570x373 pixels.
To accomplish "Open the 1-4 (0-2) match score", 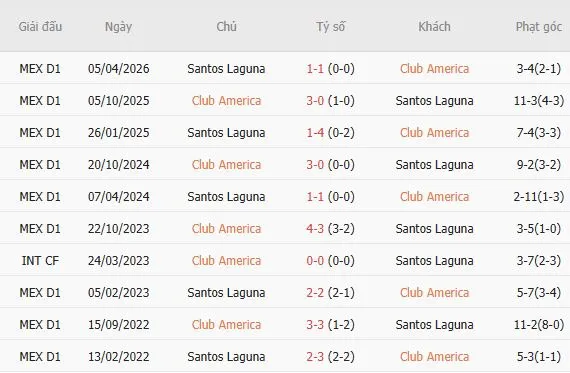I will (330, 133).
